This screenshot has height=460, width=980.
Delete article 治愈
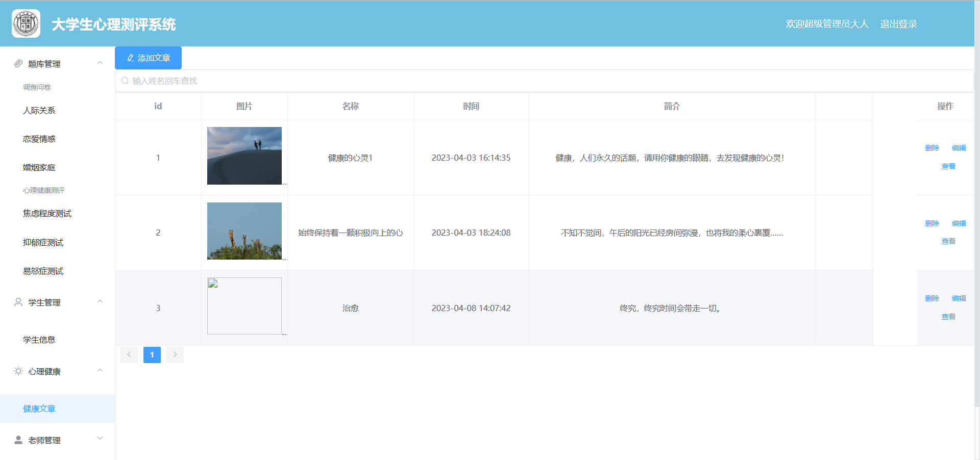(932, 298)
